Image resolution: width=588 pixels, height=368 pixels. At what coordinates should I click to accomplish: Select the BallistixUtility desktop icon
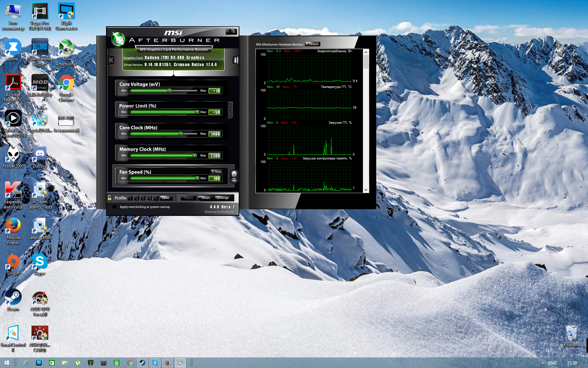coord(40,86)
